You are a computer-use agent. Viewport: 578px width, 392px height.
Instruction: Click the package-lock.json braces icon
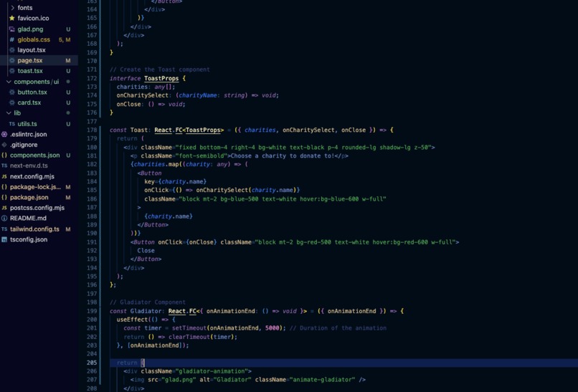pos(4,187)
